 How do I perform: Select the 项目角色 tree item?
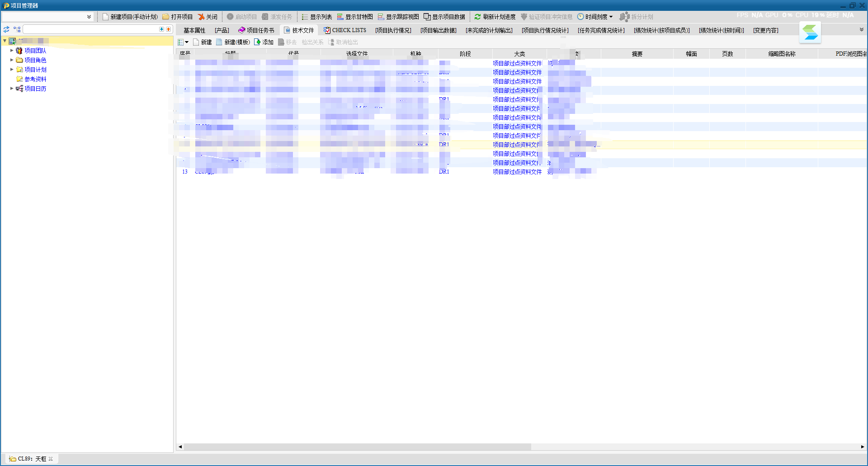[35, 60]
